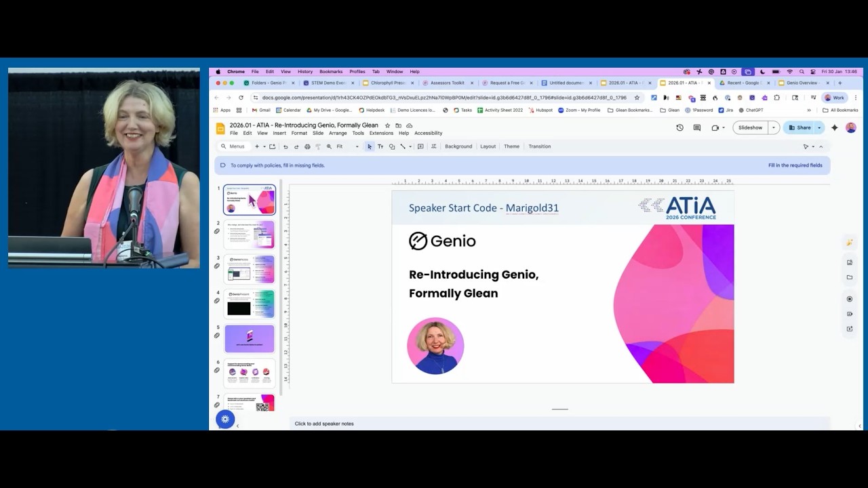This screenshot has height=488, width=868.
Task: Click the blue gear icon in filmstrip corner
Action: [225, 420]
